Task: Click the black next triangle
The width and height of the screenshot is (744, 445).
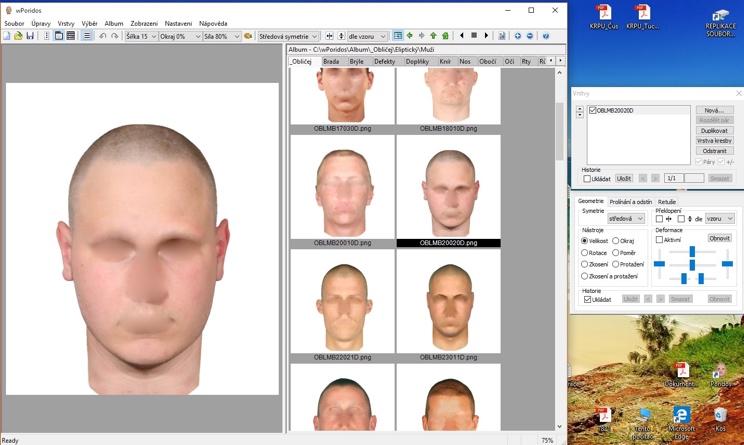Action: 486,36
